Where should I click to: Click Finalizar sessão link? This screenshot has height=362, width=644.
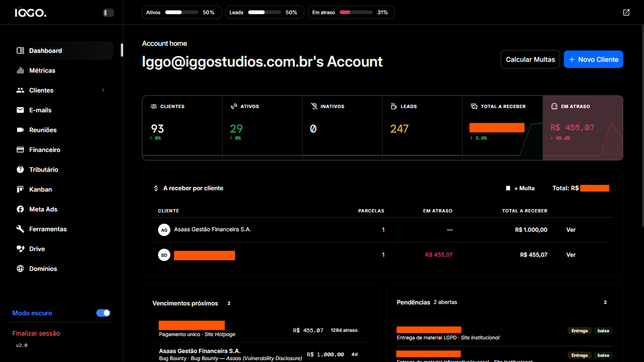click(x=36, y=333)
